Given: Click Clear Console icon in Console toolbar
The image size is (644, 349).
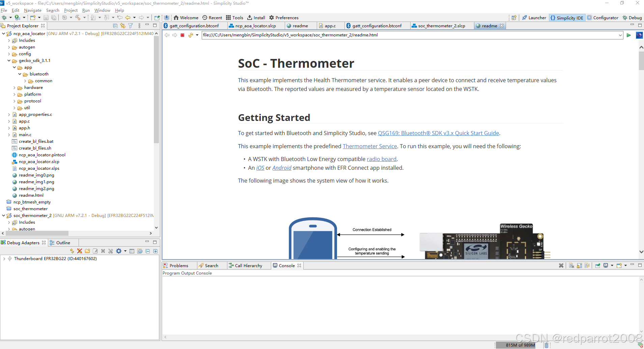Looking at the screenshot, I should point(571,265).
